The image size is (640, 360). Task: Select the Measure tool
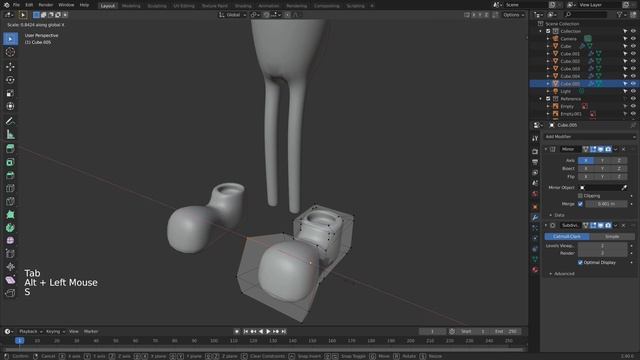click(10, 134)
